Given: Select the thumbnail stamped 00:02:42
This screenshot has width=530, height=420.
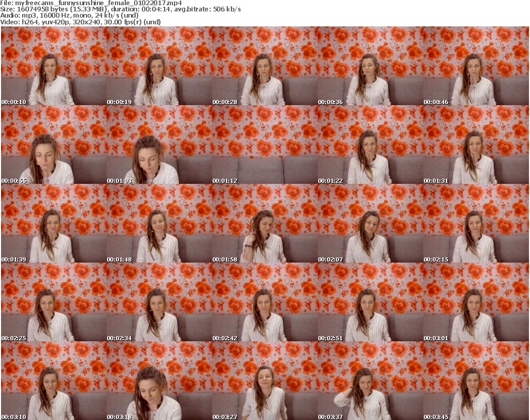Looking at the screenshot, I should pyautogui.click(x=264, y=302).
